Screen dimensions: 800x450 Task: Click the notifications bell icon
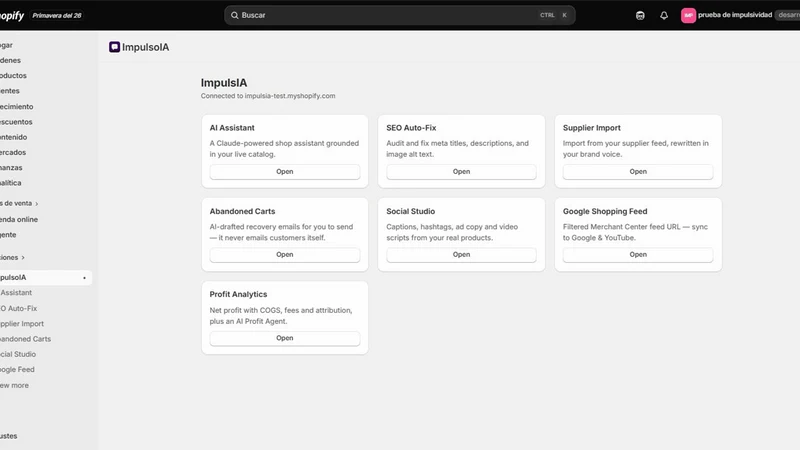[x=664, y=15]
